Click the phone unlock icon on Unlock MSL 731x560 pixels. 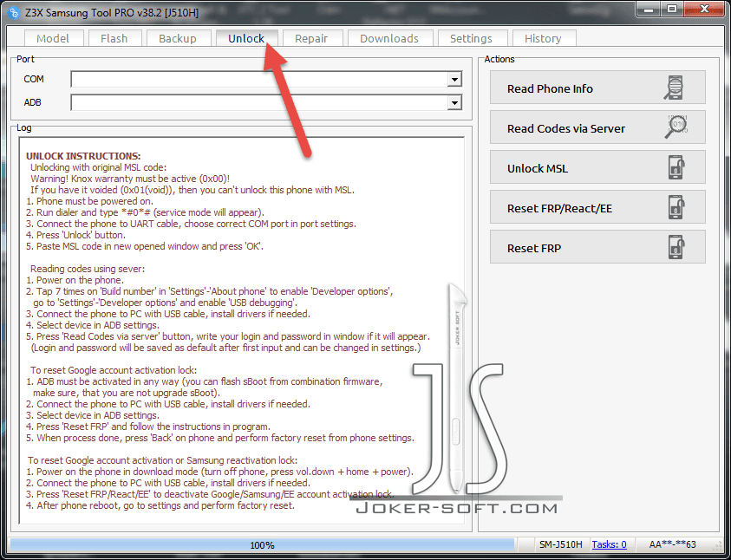pos(676,167)
